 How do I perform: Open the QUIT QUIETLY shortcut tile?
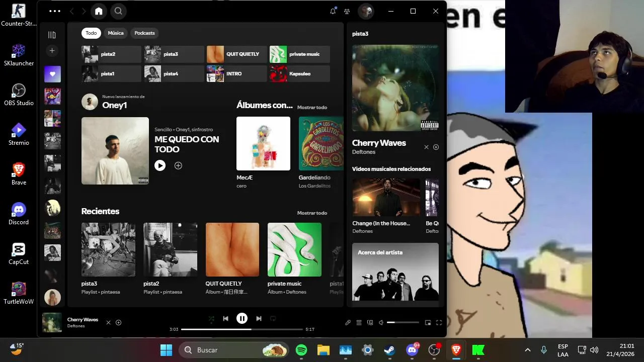click(236, 54)
